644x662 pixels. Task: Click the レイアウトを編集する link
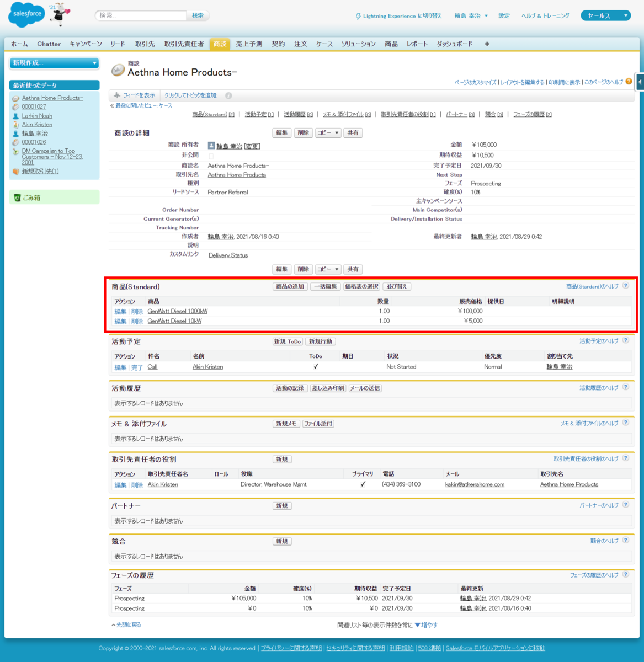522,82
